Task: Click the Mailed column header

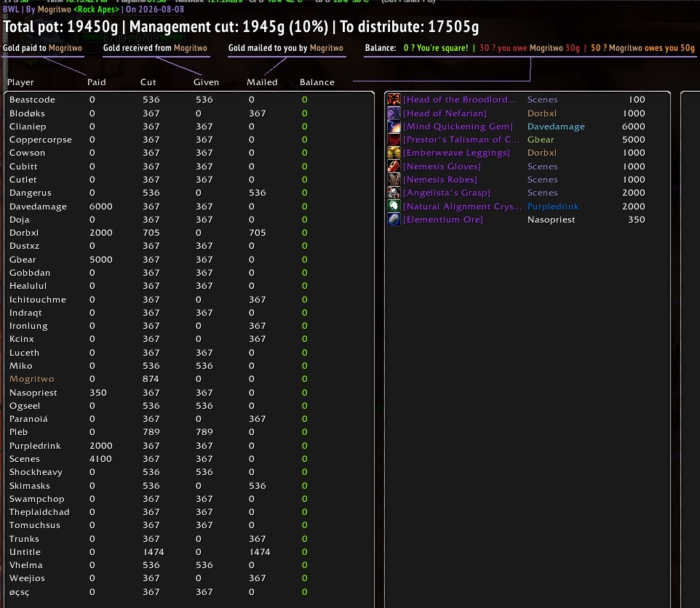Action: [x=262, y=82]
